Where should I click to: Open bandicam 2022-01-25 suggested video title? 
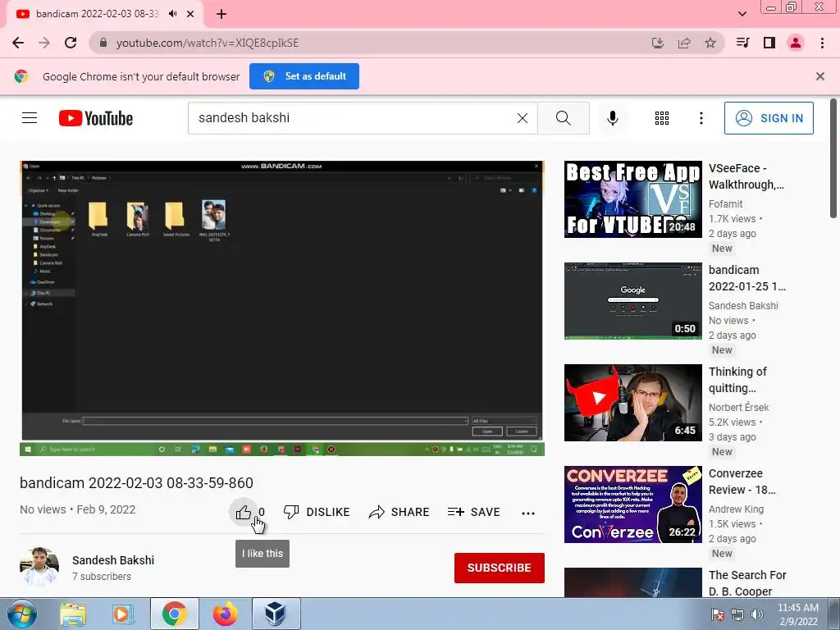pos(747,278)
